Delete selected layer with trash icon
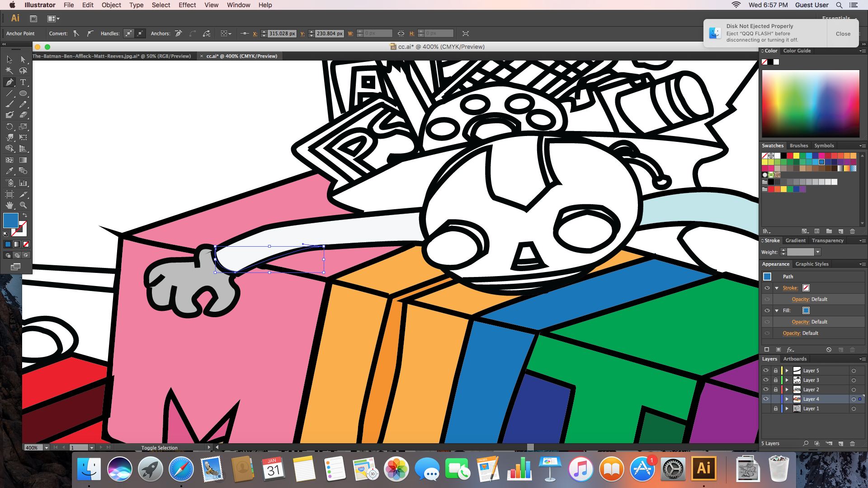 click(x=852, y=444)
